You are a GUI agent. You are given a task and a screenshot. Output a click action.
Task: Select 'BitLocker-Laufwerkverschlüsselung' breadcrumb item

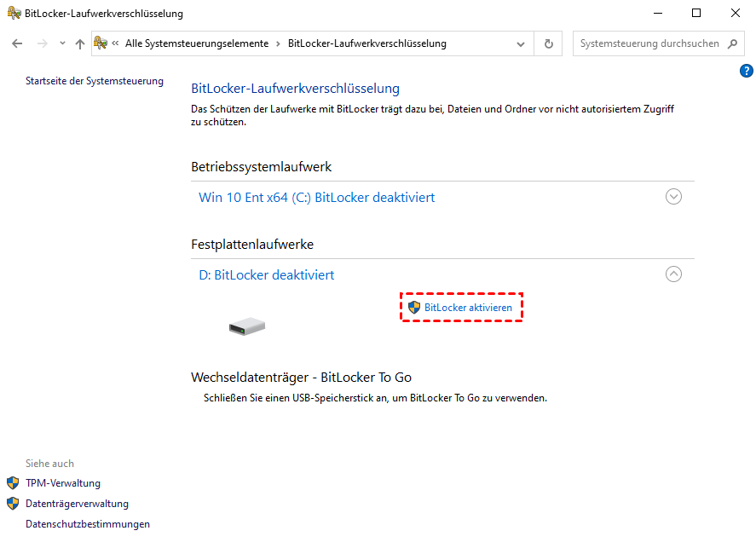(x=366, y=43)
